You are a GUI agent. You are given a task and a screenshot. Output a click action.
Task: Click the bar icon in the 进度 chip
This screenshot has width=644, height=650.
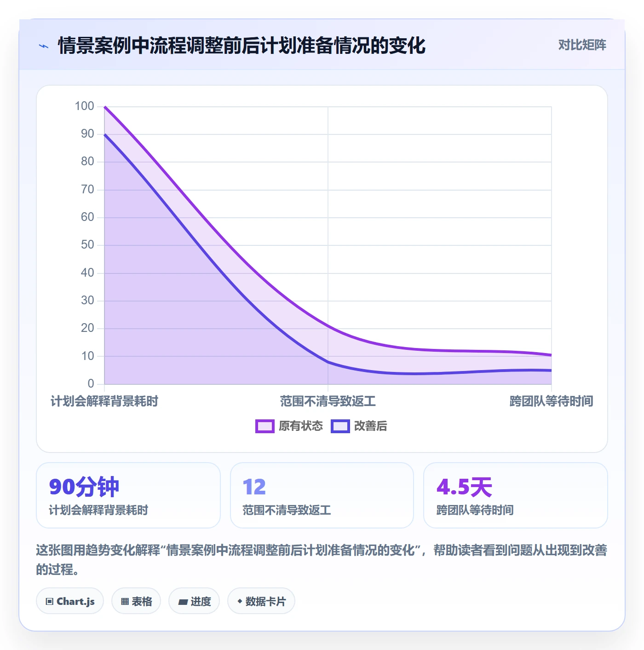click(x=183, y=602)
